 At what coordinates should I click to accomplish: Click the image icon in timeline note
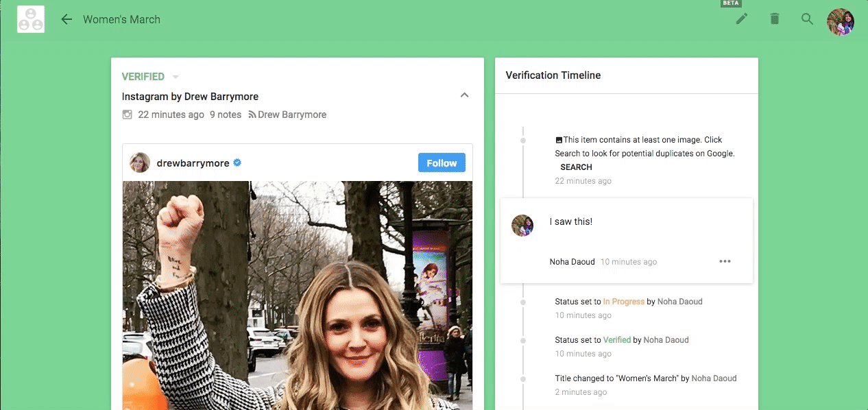click(x=559, y=140)
